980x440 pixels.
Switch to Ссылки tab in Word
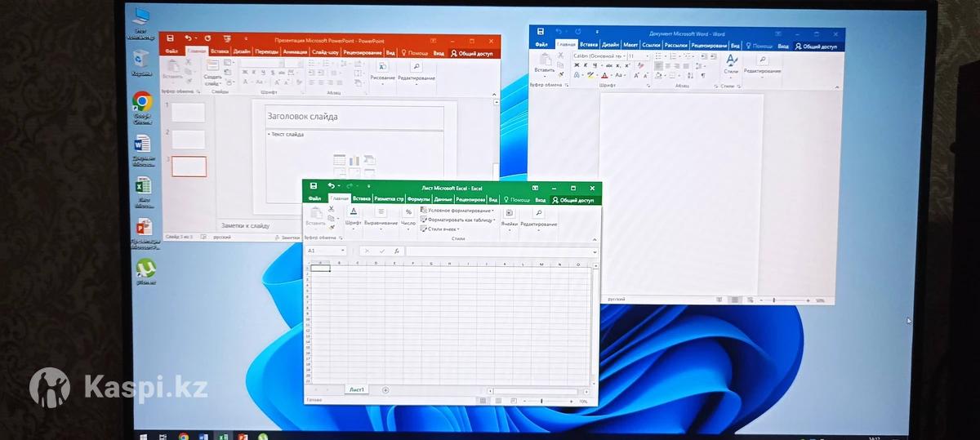tap(651, 46)
